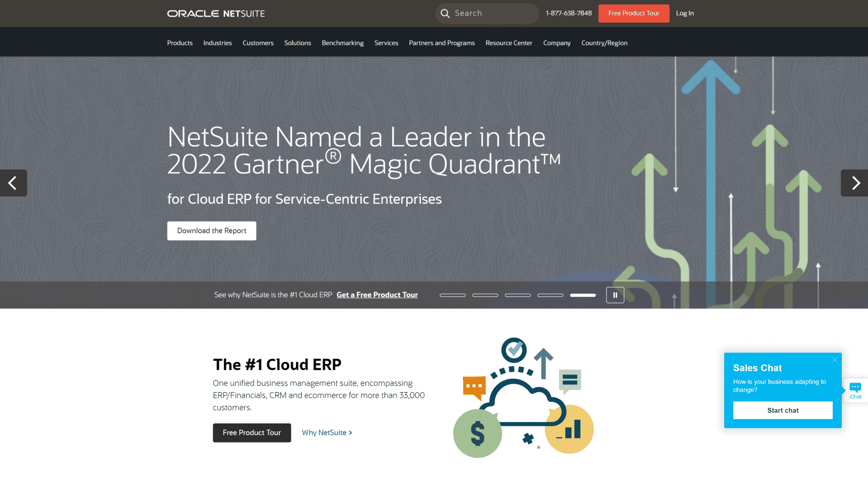This screenshot has width=868, height=488.
Task: Expand the Country/Region dropdown menu
Action: 604,43
